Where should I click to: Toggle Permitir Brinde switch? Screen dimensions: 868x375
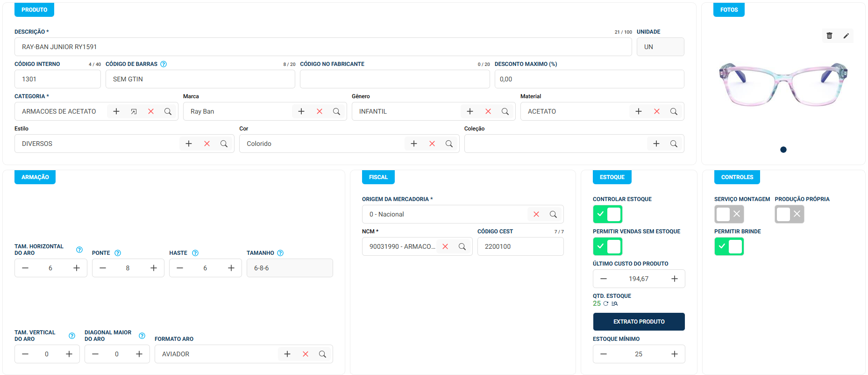click(729, 246)
